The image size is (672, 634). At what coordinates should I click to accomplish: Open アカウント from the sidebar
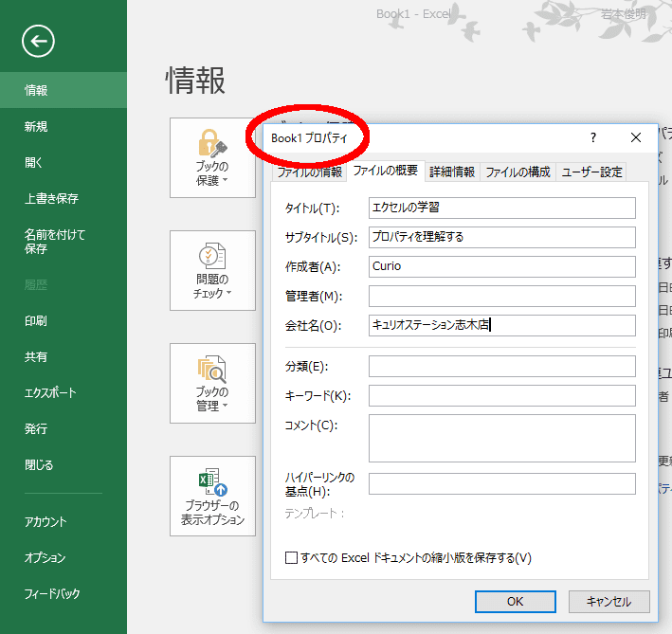[64, 522]
